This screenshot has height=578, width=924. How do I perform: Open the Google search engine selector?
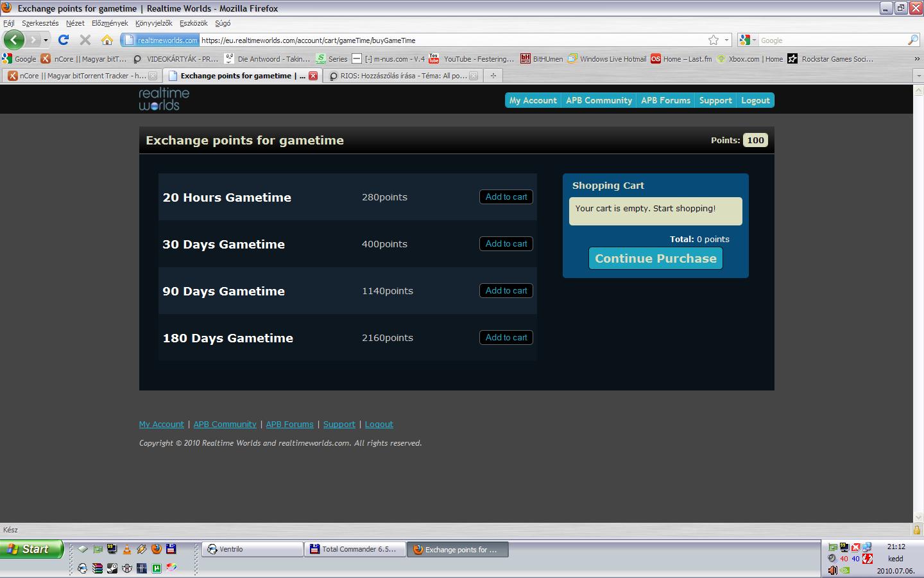(x=748, y=40)
